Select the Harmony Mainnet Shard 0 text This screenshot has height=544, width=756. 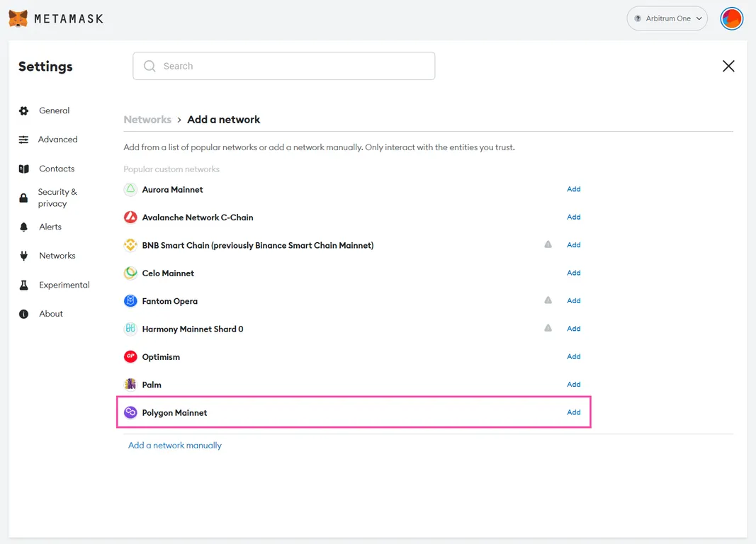coord(193,329)
